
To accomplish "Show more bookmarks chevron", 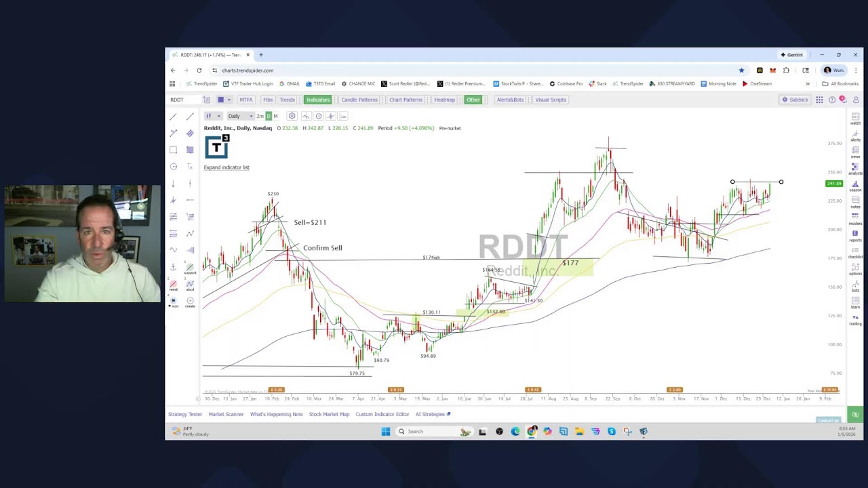I will (808, 84).
